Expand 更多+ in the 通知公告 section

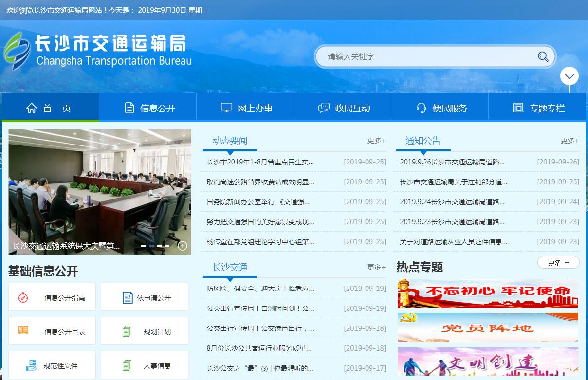570,141
